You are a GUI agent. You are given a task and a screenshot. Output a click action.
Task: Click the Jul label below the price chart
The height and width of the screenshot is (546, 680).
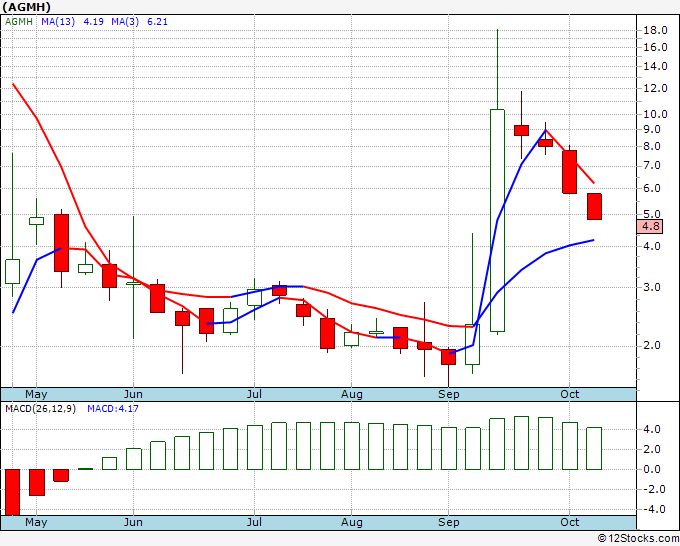254,394
